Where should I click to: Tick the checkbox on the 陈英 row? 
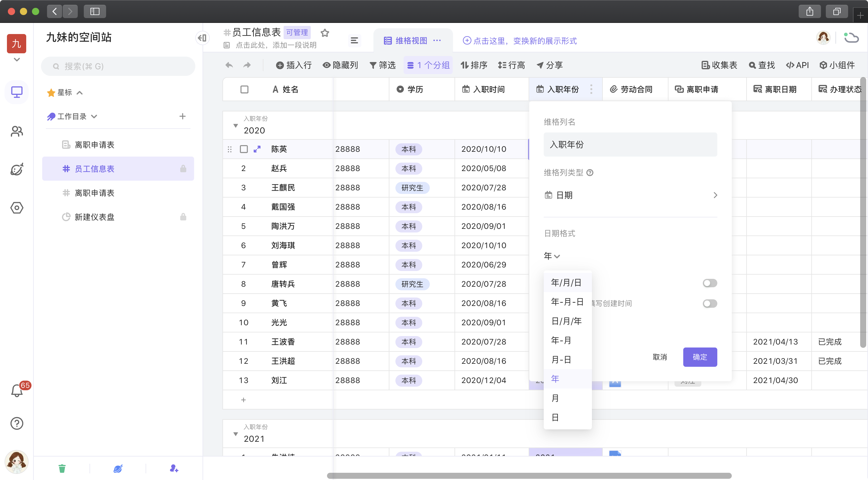244,149
